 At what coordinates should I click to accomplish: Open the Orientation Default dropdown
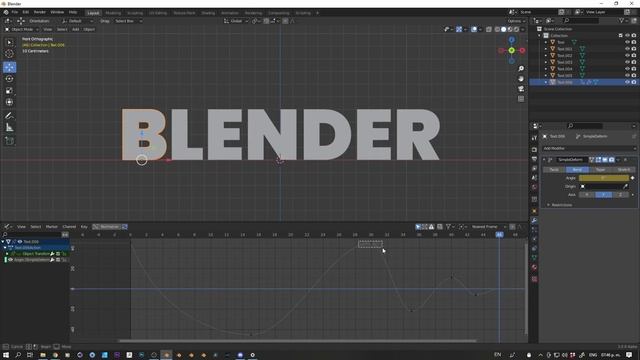click(x=77, y=21)
